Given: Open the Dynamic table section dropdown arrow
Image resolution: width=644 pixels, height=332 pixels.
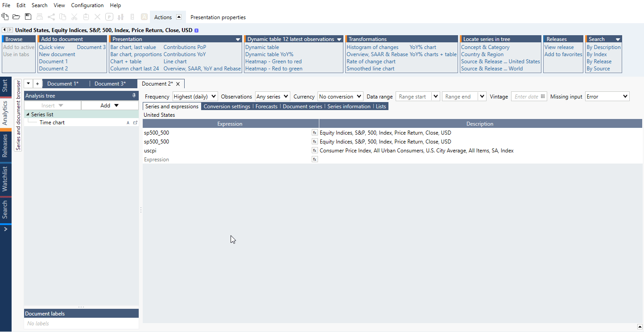Looking at the screenshot, I should pyautogui.click(x=339, y=39).
